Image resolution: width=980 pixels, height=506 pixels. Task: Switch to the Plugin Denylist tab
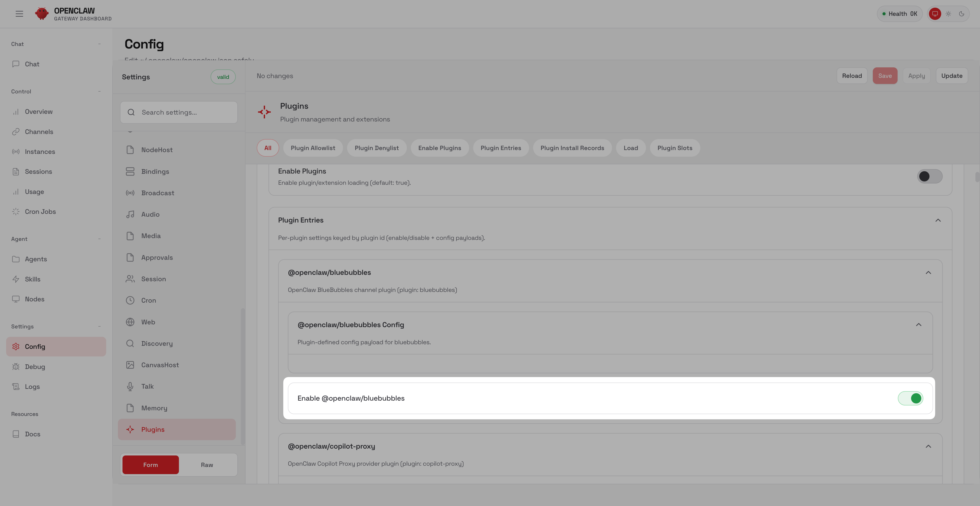point(377,148)
